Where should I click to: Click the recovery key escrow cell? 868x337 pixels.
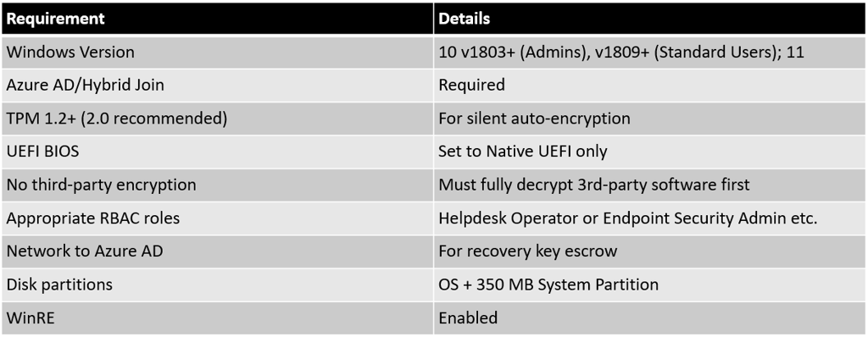click(649, 251)
